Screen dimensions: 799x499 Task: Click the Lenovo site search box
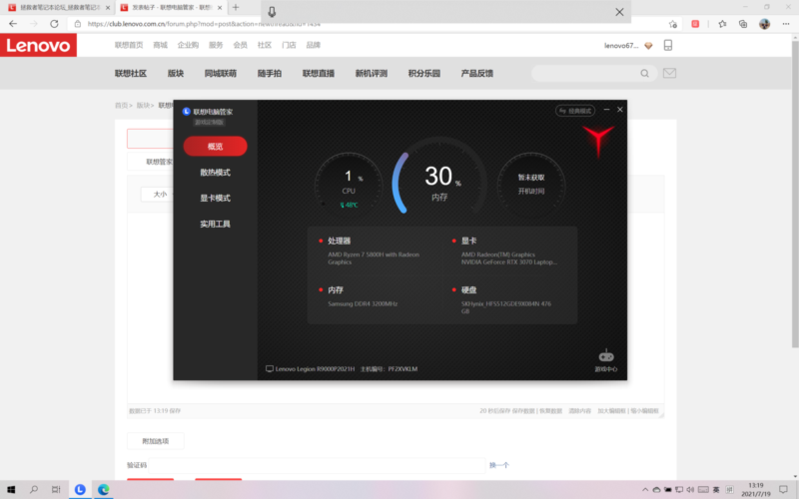tap(590, 73)
